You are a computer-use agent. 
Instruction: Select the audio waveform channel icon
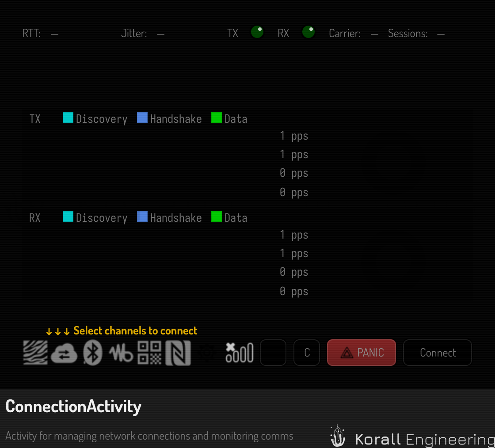[x=121, y=353]
